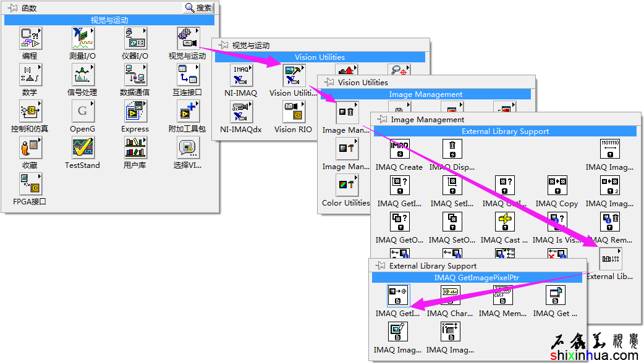The image size is (644, 363).
Task: Select the IMAQ Mem... VI
Action: point(503,296)
